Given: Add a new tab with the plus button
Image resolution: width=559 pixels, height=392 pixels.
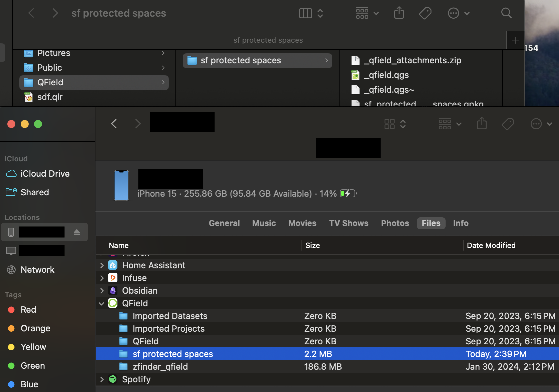Looking at the screenshot, I should [x=515, y=40].
